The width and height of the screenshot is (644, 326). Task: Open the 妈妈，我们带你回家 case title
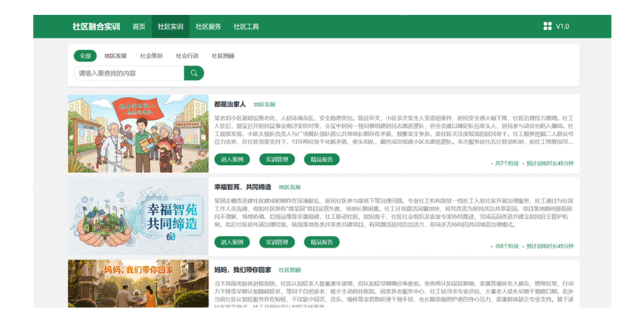tap(243, 270)
